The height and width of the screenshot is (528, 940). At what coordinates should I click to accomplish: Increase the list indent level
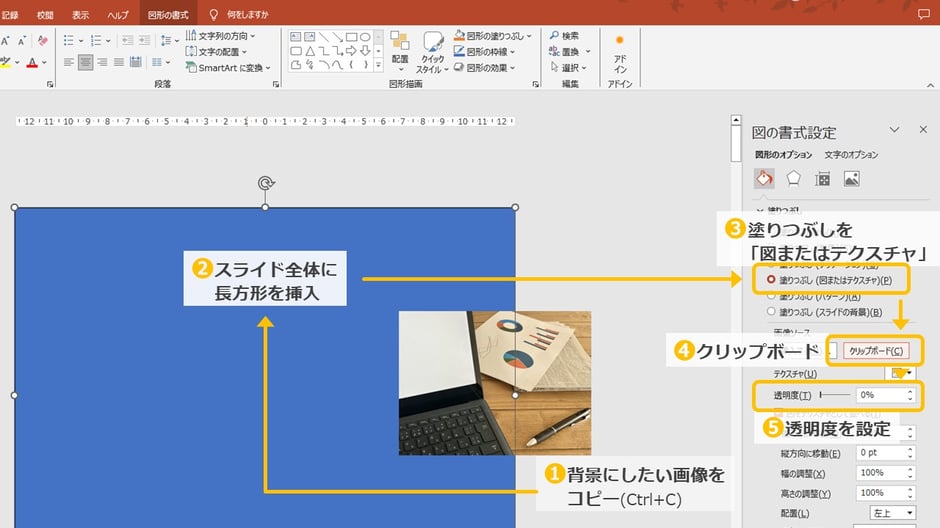click(x=144, y=41)
